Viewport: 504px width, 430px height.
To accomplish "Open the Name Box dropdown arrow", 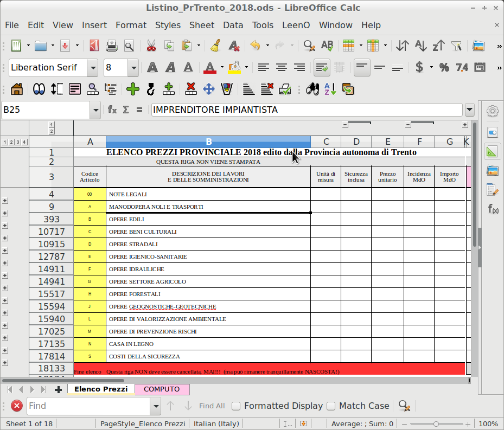I will click(x=95, y=110).
